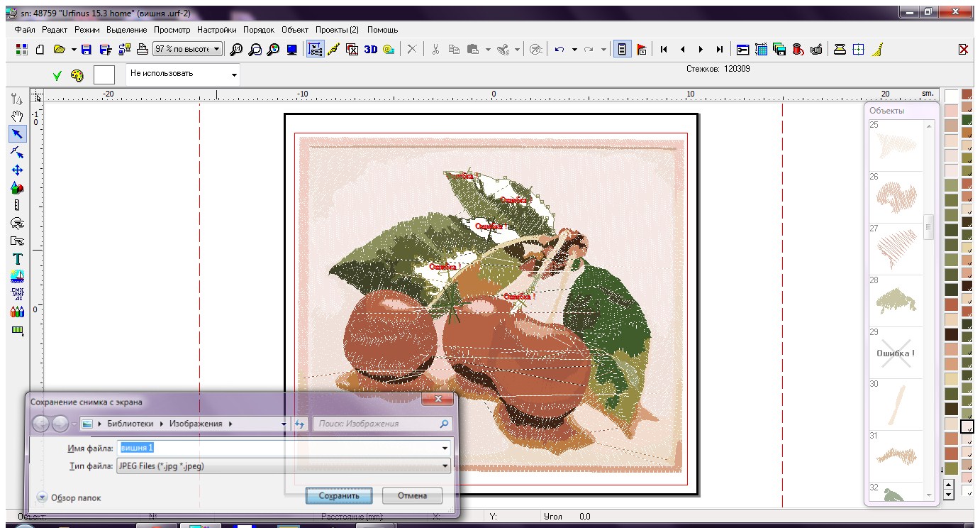This screenshot has height=528, width=980.
Task: Open the 'Выделение' menu
Action: click(127, 30)
